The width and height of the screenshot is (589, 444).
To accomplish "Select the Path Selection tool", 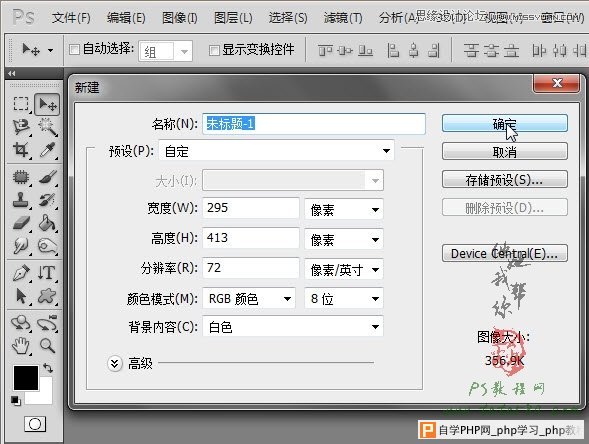I will (x=21, y=296).
